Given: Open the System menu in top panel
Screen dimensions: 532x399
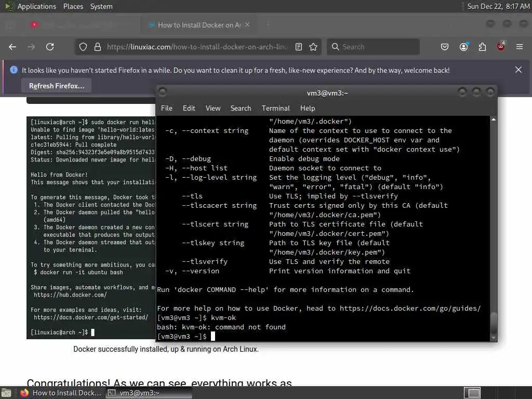Looking at the screenshot, I should tap(101, 6).
